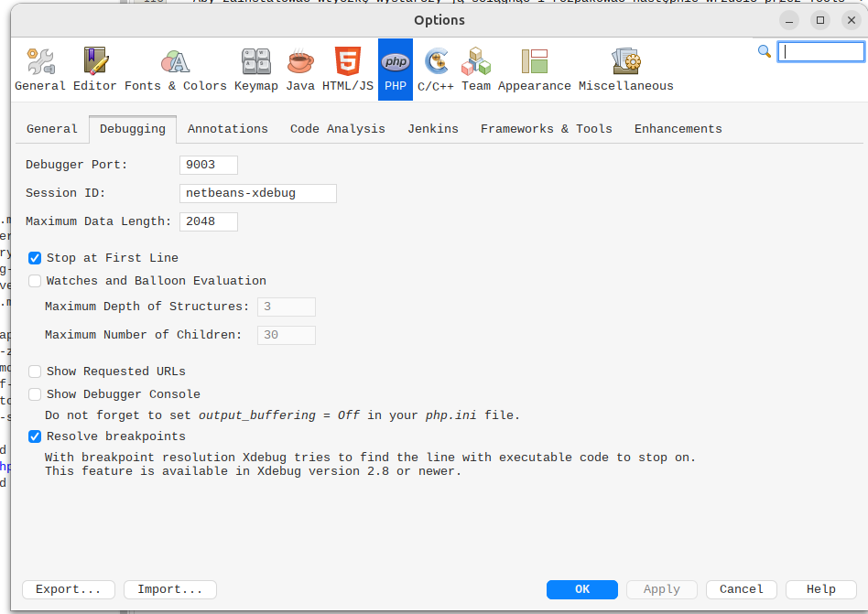
Task: Disable the Stop at First Line checkbox
Action: point(35,258)
